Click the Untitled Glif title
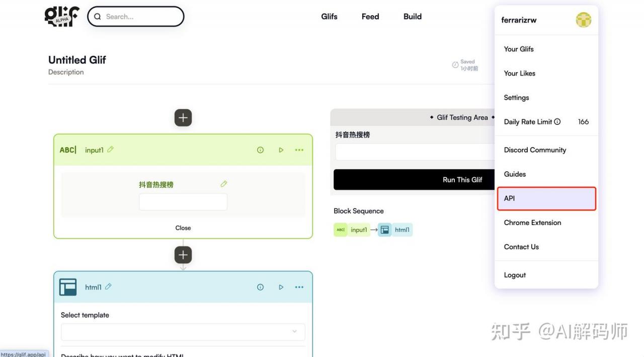This screenshot has width=644, height=357. 77,60
